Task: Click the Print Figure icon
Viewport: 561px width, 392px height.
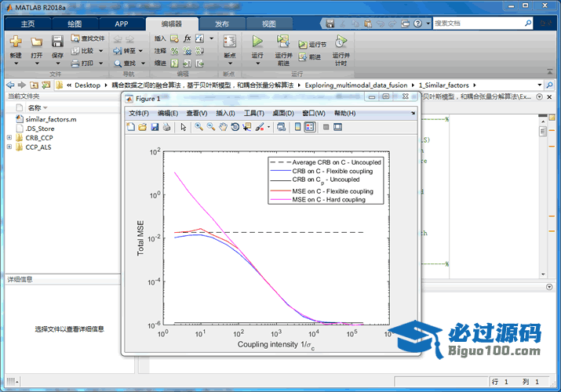Action: [166, 127]
